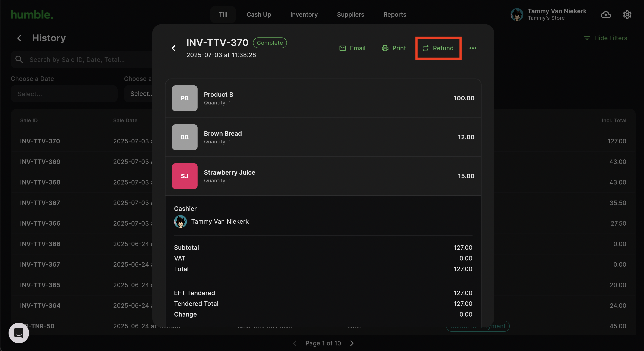644x351 pixels.
Task: Open the settings gear icon
Action: pyautogui.click(x=627, y=15)
